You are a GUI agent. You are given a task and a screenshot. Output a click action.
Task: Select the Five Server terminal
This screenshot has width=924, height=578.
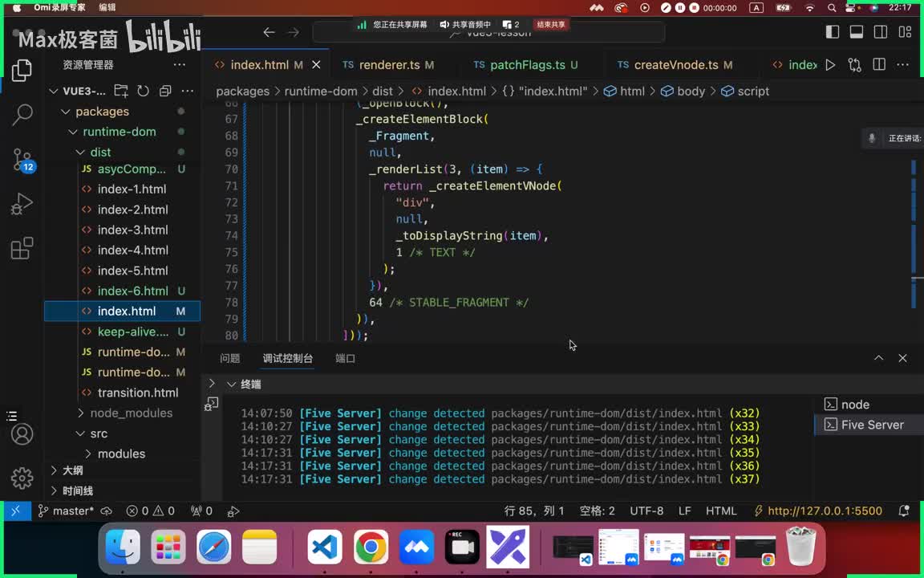tap(872, 425)
